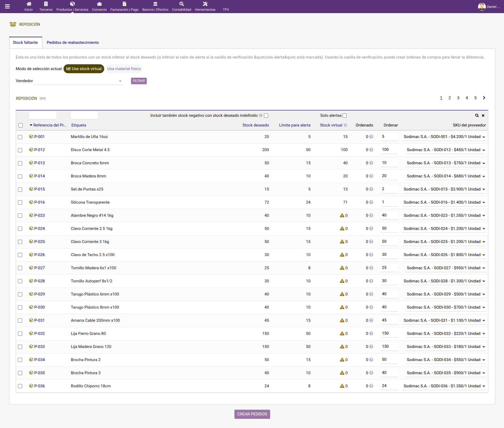Screen dimensions: 504x428
Task: Check the row for P-001
Action: pyautogui.click(x=20, y=137)
